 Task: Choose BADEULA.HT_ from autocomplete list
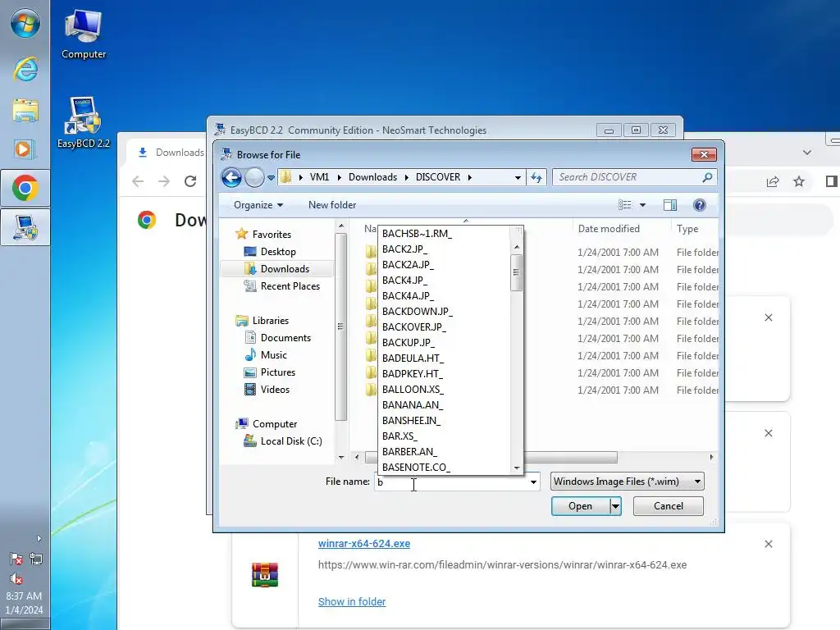(x=445, y=358)
